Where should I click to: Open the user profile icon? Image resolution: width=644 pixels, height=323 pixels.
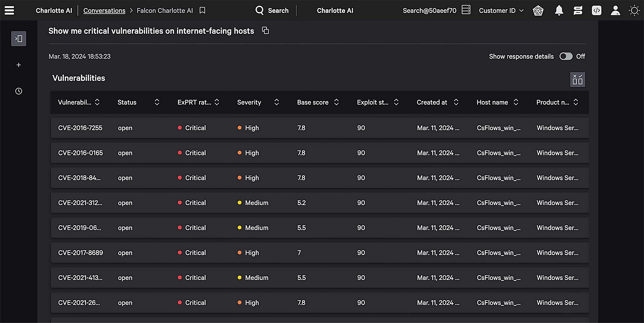pyautogui.click(x=615, y=10)
